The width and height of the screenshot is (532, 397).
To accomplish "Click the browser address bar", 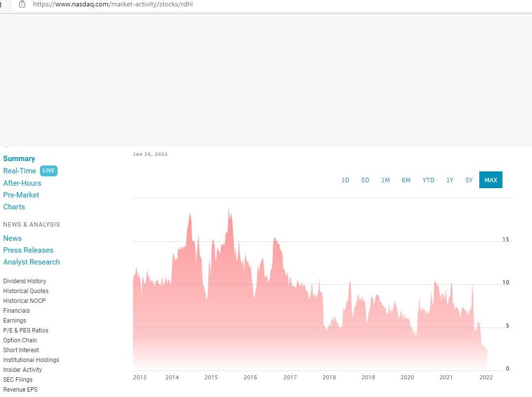I will coord(197,4).
